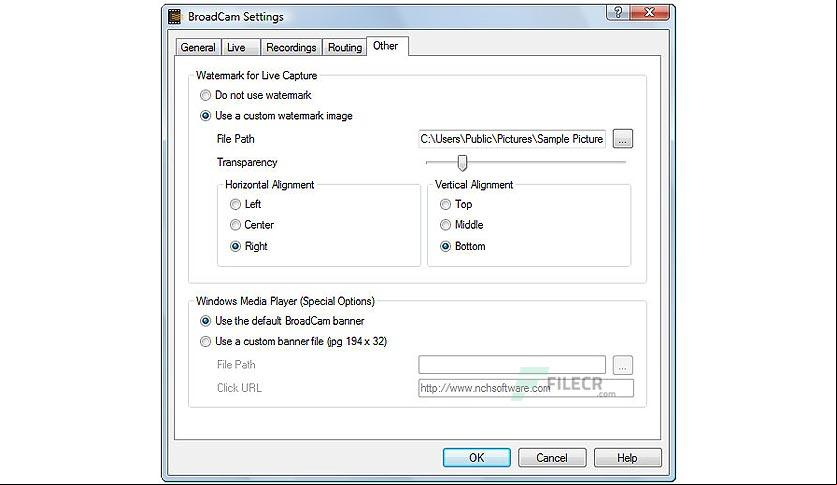The image size is (837, 485).
Task: Click Windows Media Player (Special Options) heading
Action: point(285,301)
